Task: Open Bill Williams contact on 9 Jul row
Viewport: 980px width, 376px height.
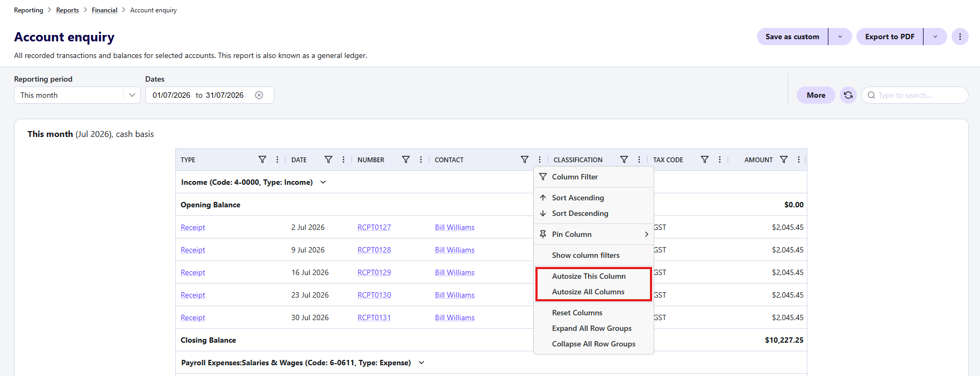Action: coord(455,250)
